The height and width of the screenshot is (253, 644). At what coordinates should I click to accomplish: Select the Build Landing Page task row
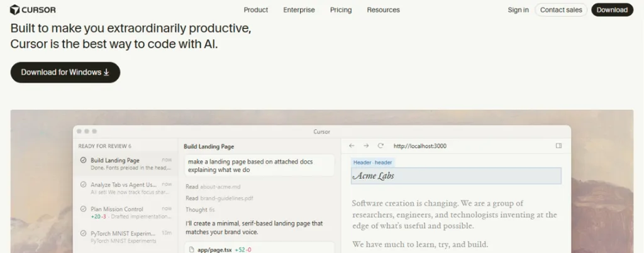pos(126,164)
